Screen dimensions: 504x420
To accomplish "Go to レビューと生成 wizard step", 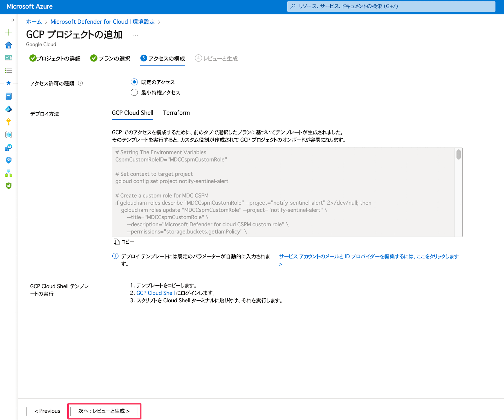I will 216,58.
